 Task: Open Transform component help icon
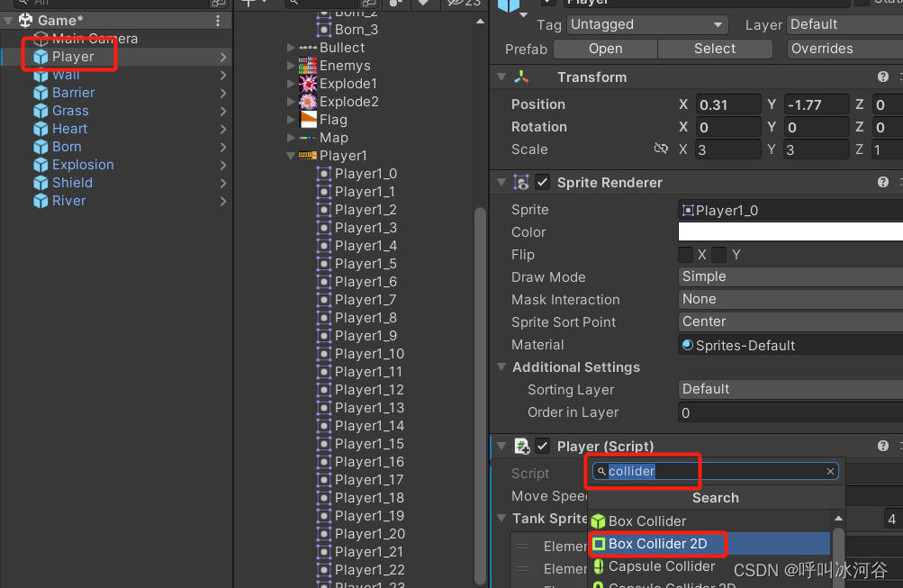883,77
